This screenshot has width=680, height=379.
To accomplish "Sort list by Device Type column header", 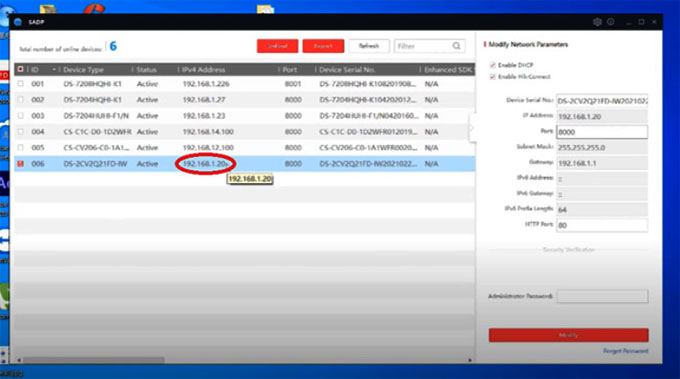I will pyautogui.click(x=83, y=69).
